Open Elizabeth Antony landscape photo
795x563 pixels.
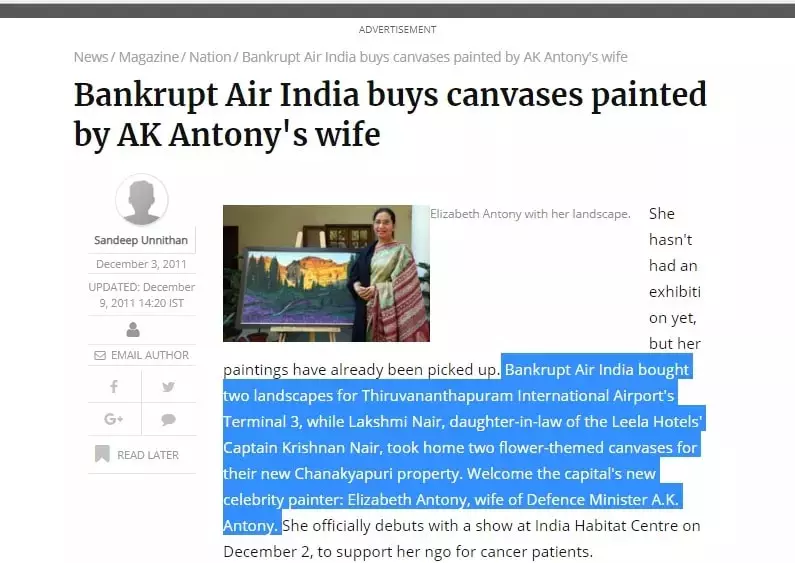(327, 273)
